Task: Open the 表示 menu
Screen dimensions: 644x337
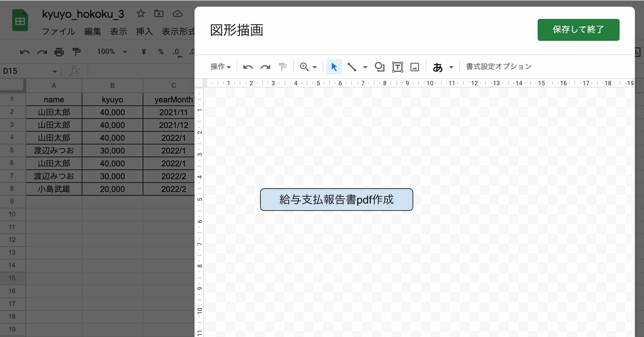Action: 119,31
